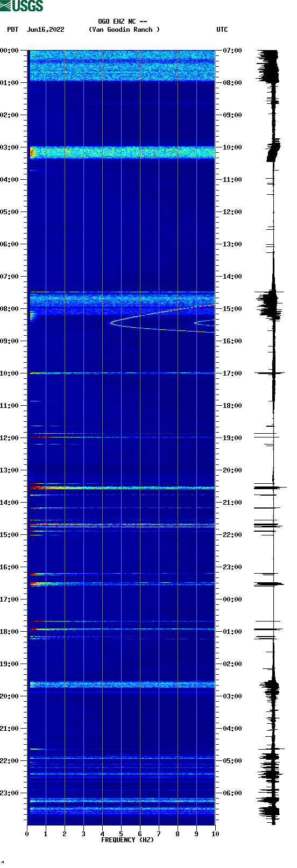Click the 18:00 PDT time label

[x=9, y=632]
